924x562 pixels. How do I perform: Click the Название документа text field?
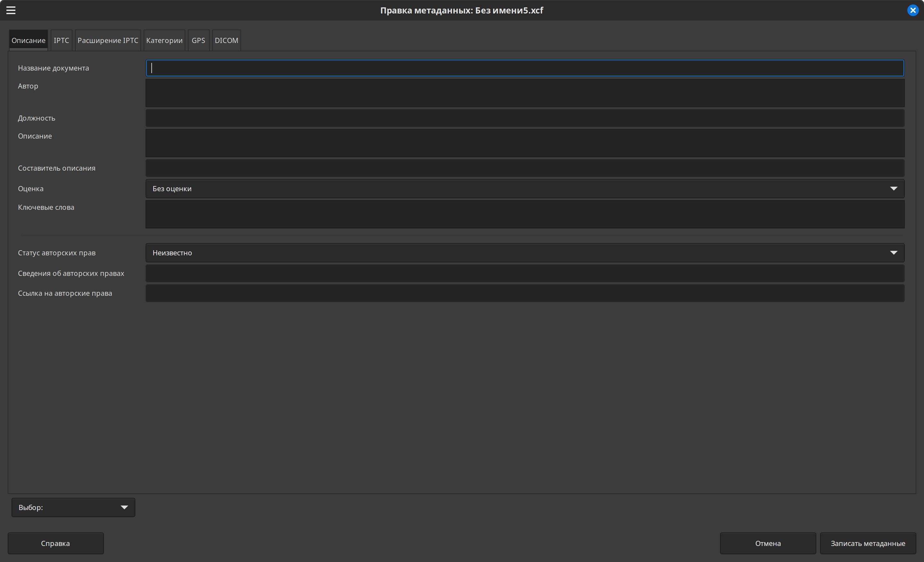pos(525,68)
